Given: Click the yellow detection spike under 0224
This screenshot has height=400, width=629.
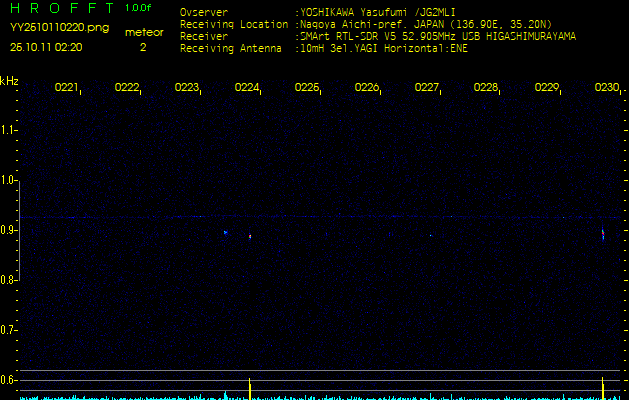Looking at the screenshot, I should pos(250,389).
